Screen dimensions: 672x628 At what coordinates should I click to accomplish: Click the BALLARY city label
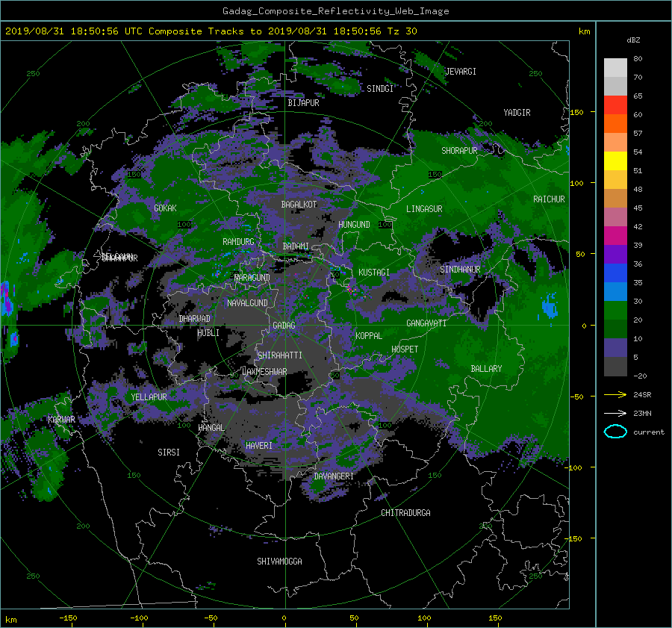coord(486,369)
